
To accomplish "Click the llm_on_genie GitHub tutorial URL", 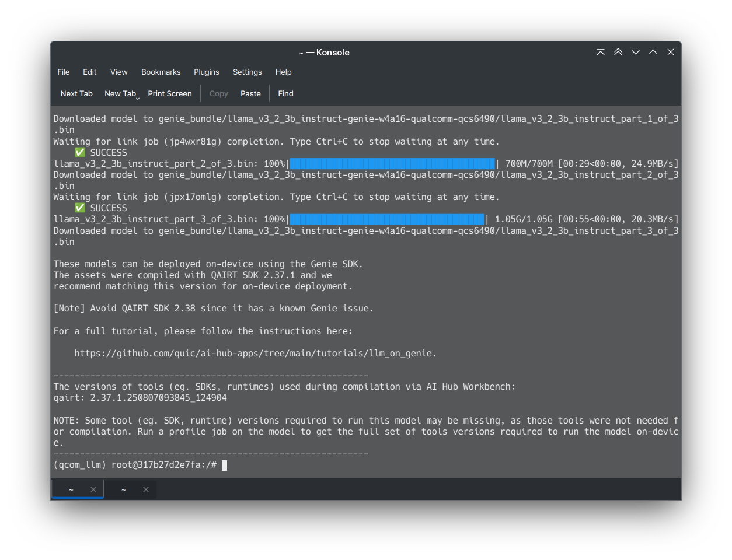I will click(x=255, y=353).
